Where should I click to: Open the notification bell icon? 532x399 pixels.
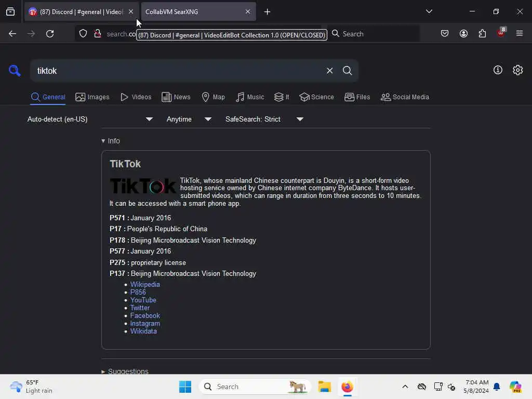pyautogui.click(x=497, y=387)
